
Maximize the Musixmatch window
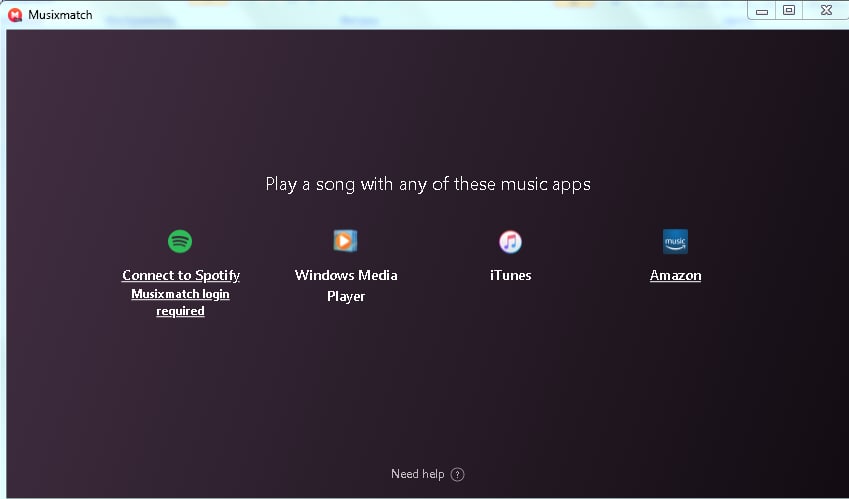(789, 10)
